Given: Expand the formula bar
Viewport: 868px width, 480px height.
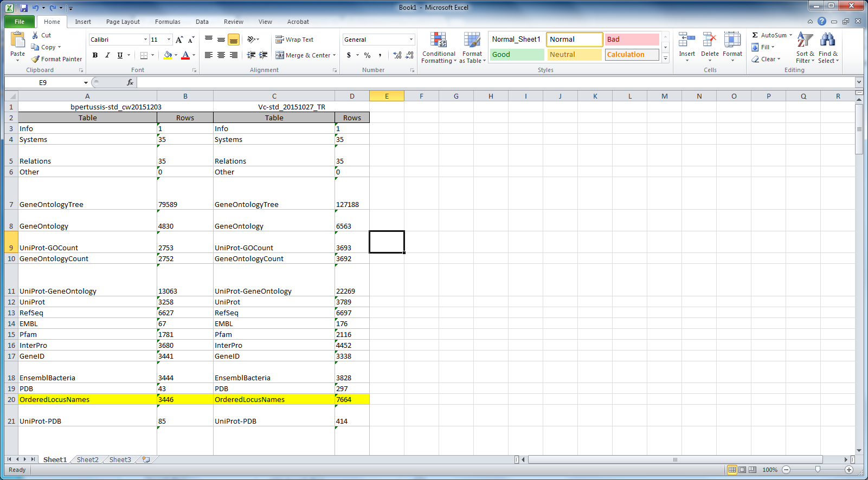Looking at the screenshot, I should [859, 82].
